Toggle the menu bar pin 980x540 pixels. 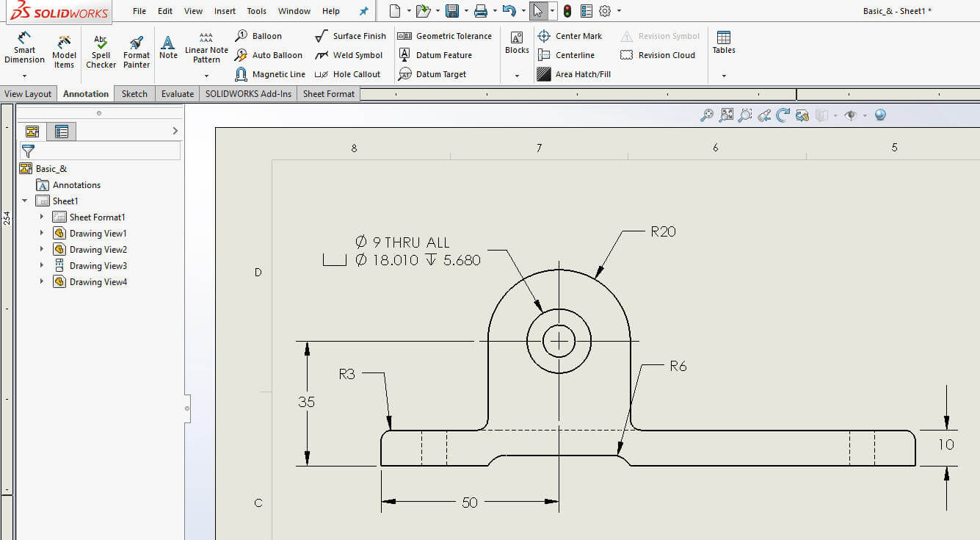click(363, 10)
